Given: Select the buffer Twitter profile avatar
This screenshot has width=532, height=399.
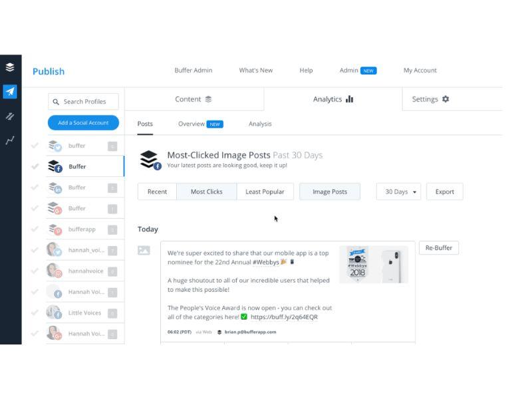Looking at the screenshot, I should tap(55, 146).
